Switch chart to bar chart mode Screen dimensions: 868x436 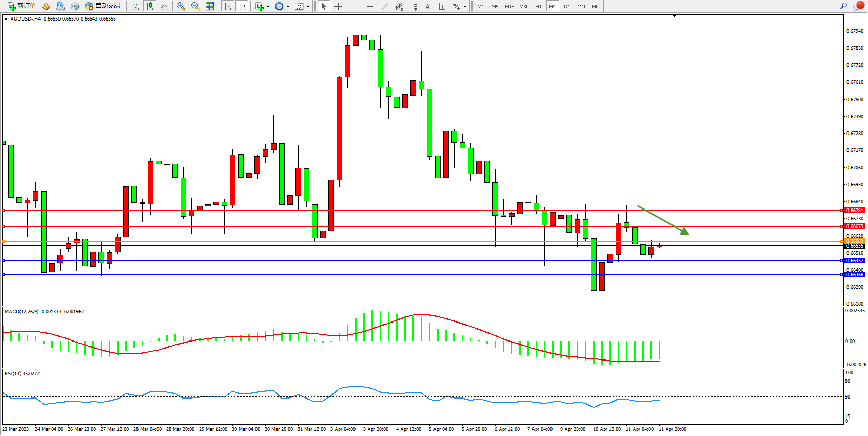(135, 6)
